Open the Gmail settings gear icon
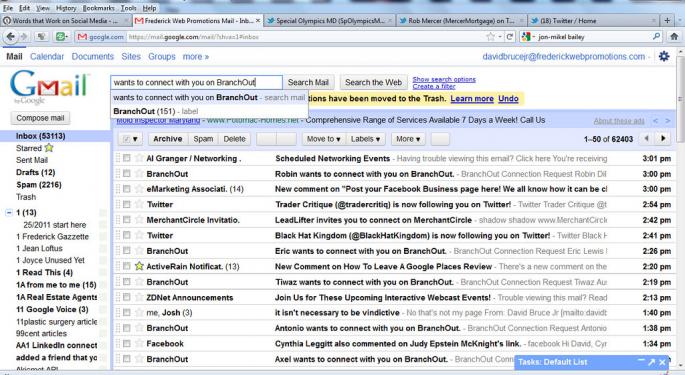Image resolution: width=685 pixels, height=375 pixels. pyautogui.click(x=664, y=56)
